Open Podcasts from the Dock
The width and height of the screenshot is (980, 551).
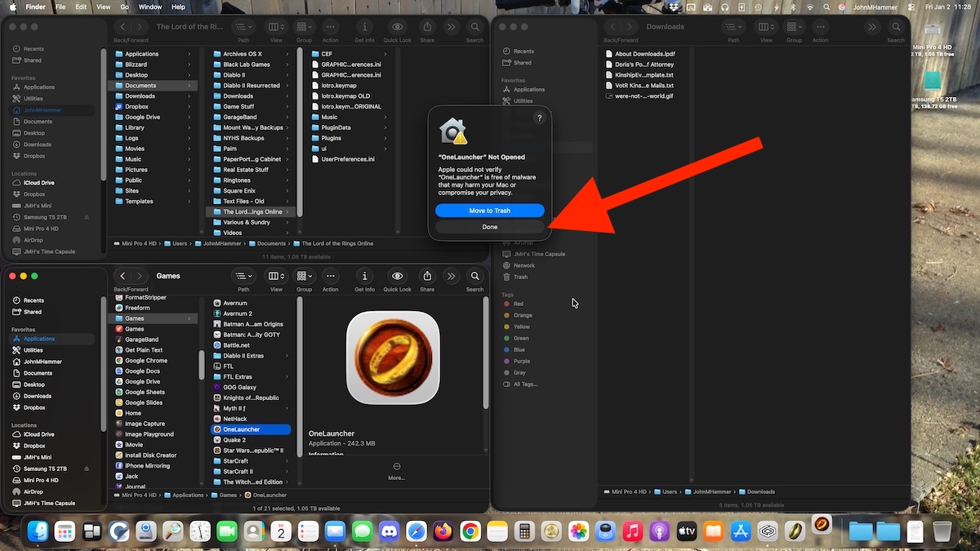pyautogui.click(x=659, y=531)
